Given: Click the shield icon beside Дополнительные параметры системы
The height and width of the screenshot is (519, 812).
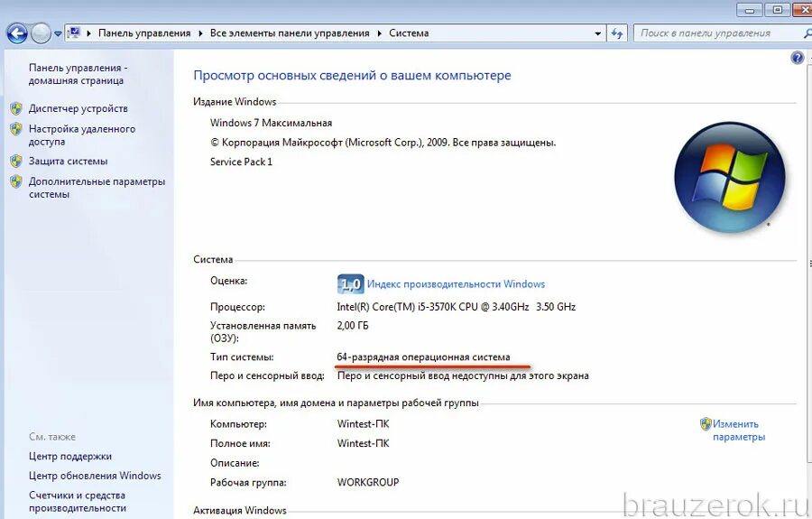Looking at the screenshot, I should 16,181.
